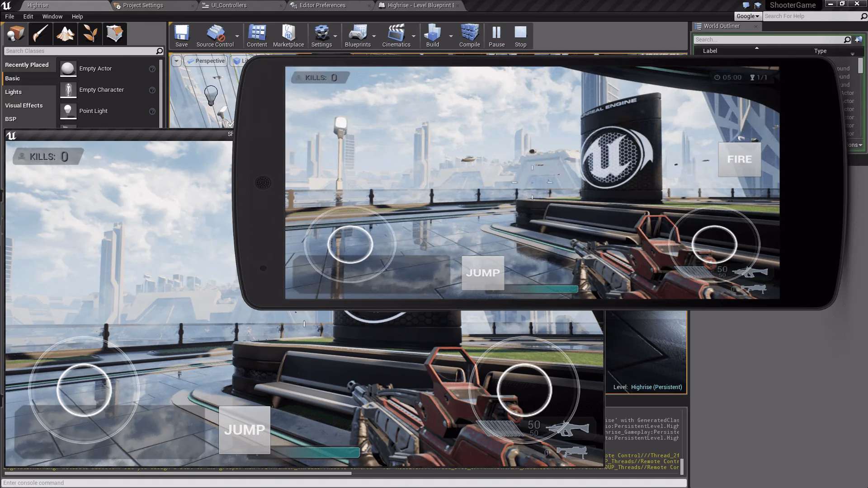
Task: Sort World Outliner by Label column
Action: pos(710,51)
